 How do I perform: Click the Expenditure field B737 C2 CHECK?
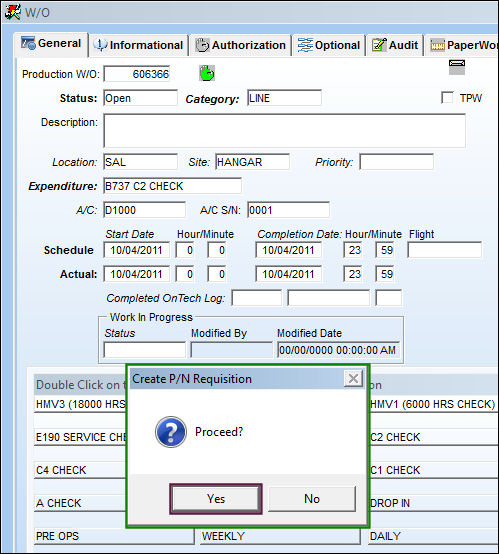coord(172,186)
